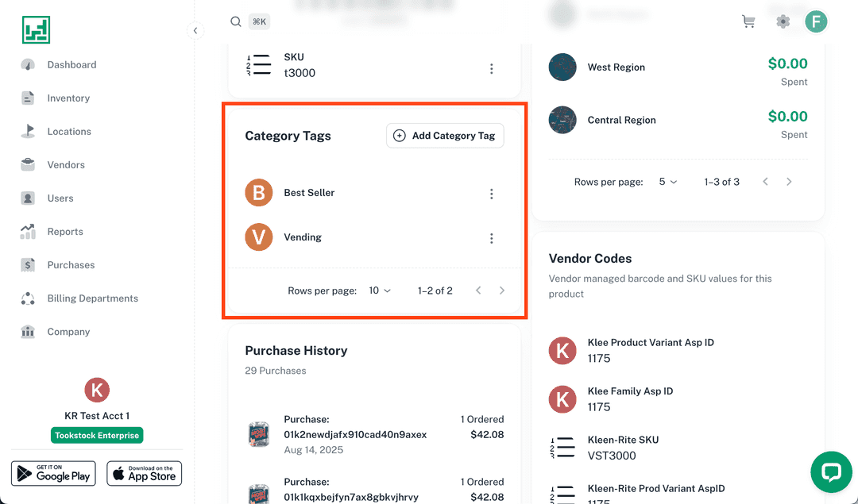
Task: Open the Get it on Google Play badge
Action: pos(53,473)
